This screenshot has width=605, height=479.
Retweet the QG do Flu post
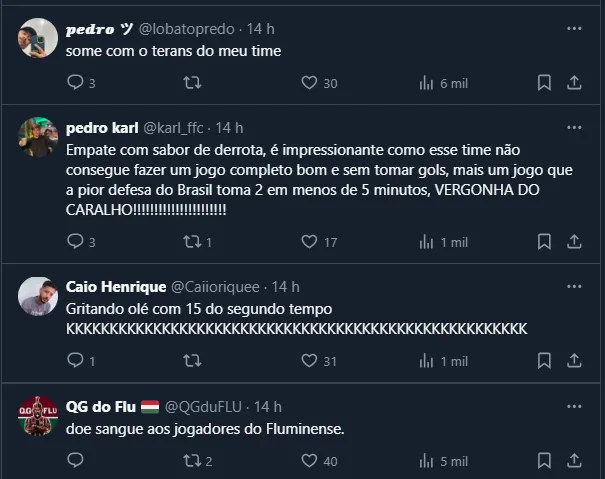coord(193,461)
